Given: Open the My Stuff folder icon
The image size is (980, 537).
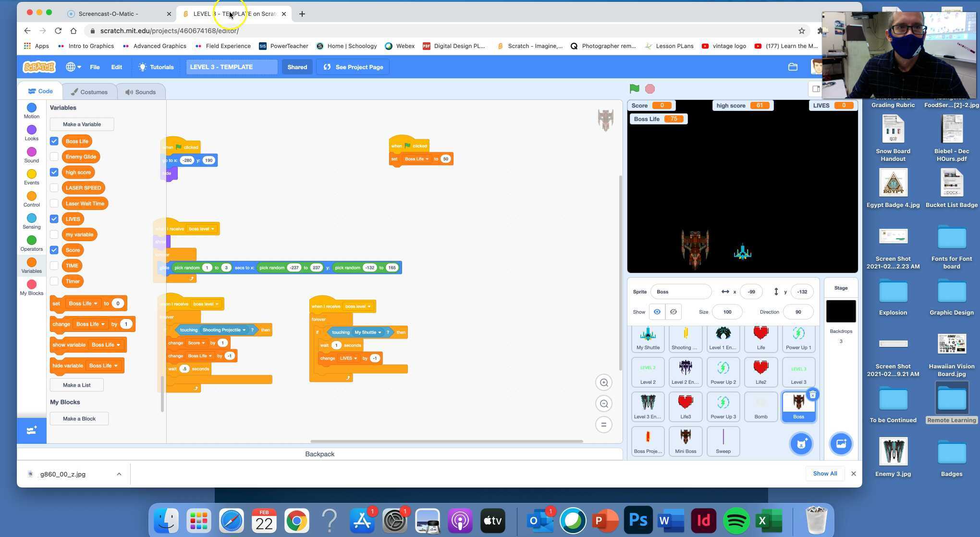Looking at the screenshot, I should coord(793,67).
